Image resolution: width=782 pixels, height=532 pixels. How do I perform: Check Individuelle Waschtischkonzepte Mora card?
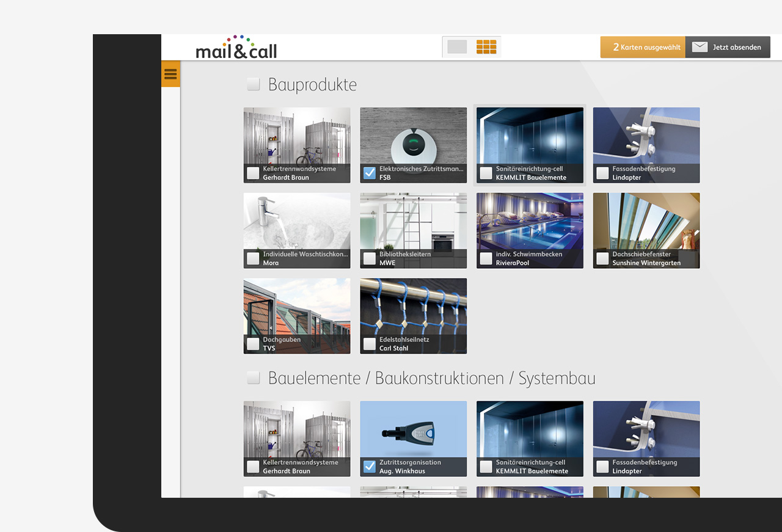click(253, 258)
